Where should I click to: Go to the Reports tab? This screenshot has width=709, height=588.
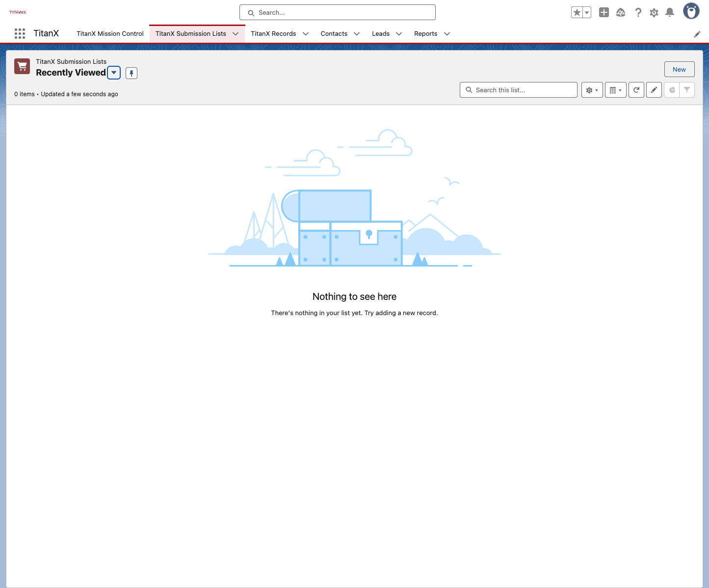426,34
